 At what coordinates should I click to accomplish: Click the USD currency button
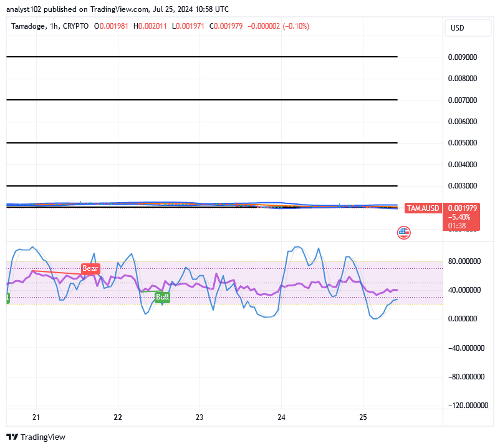point(468,28)
